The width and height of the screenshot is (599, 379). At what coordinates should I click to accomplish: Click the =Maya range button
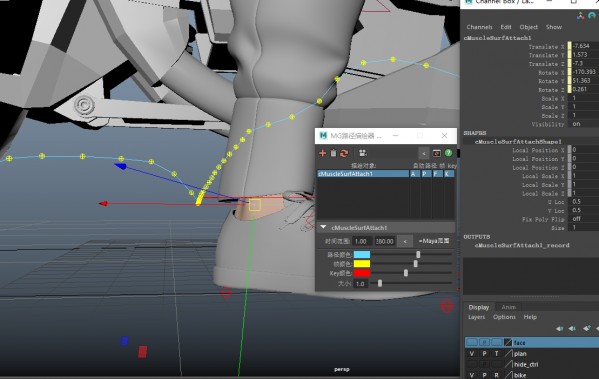point(434,241)
